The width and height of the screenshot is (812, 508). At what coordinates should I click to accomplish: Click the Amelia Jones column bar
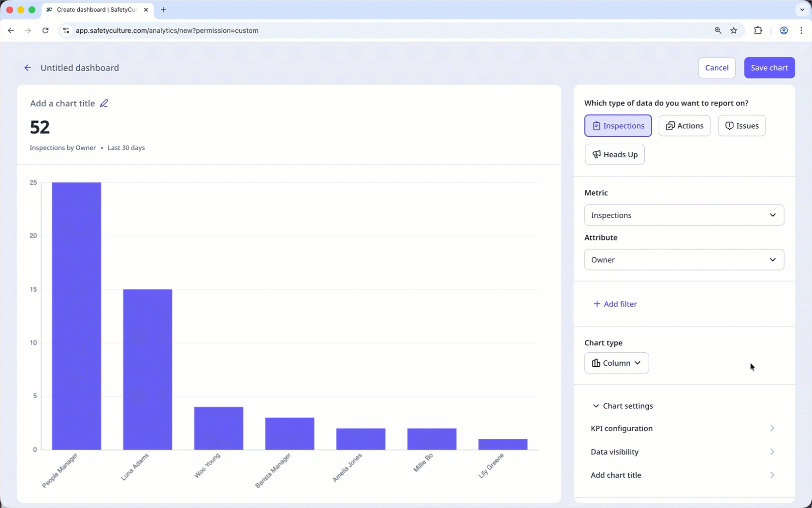361,439
